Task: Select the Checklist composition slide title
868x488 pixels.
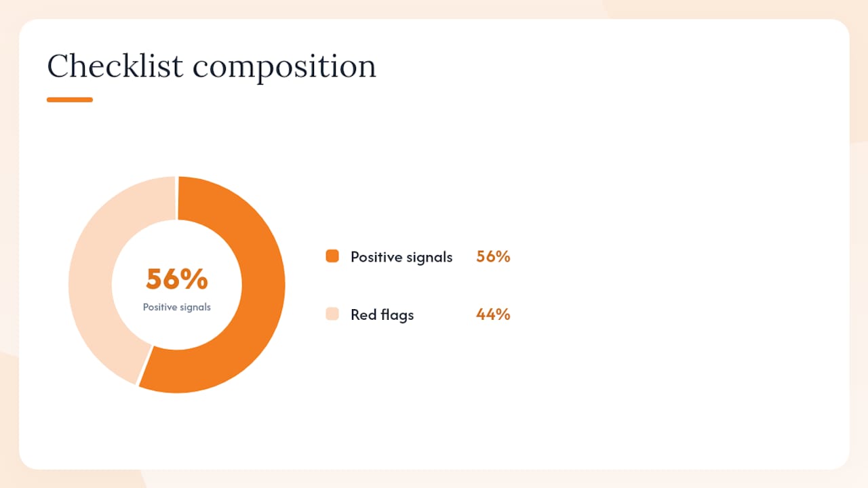Action: 212,67
